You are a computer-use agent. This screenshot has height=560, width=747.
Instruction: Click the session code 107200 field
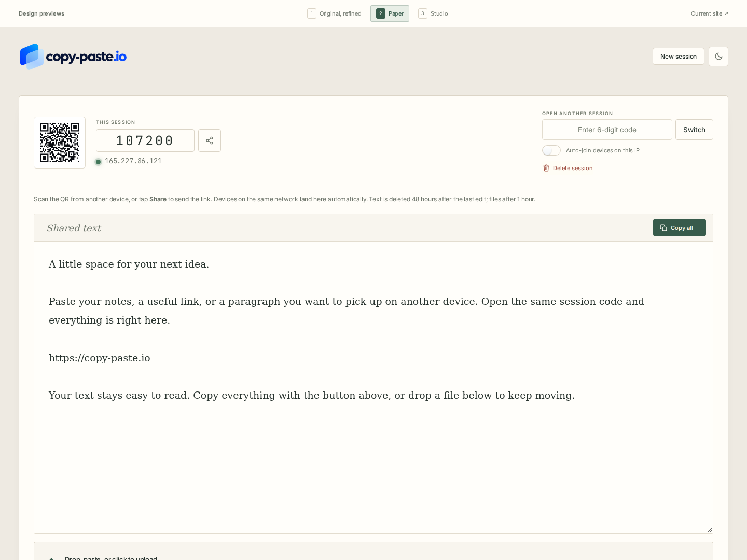pyautogui.click(x=145, y=141)
